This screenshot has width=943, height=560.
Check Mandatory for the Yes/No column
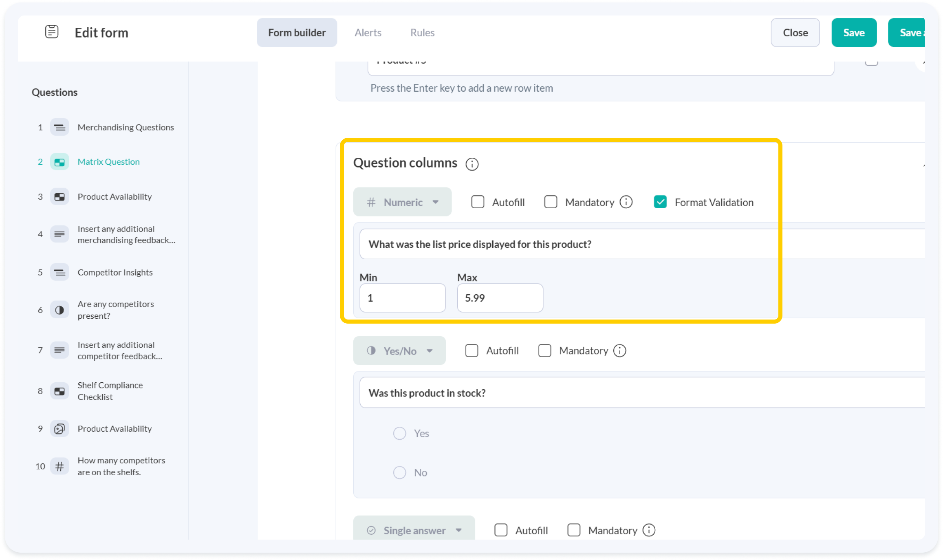click(544, 351)
